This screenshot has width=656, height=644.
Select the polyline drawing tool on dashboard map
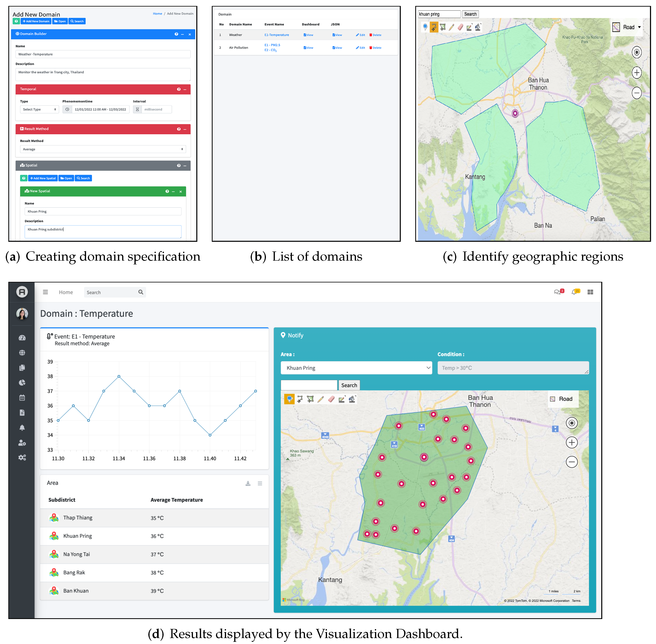click(300, 399)
